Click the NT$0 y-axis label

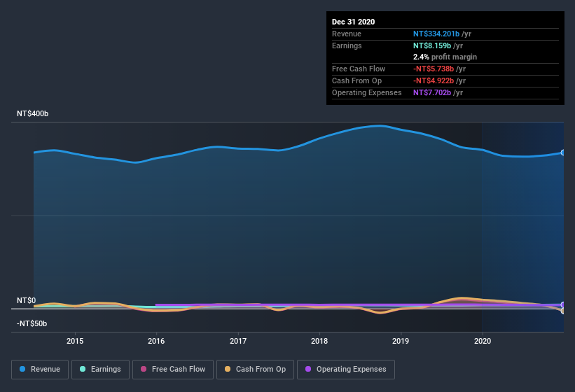[x=27, y=300]
